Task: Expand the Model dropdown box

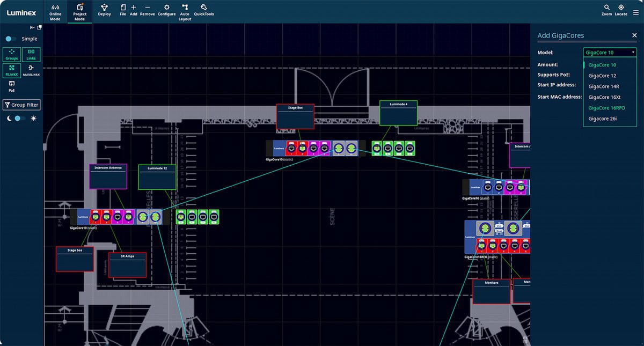Action: pos(610,53)
